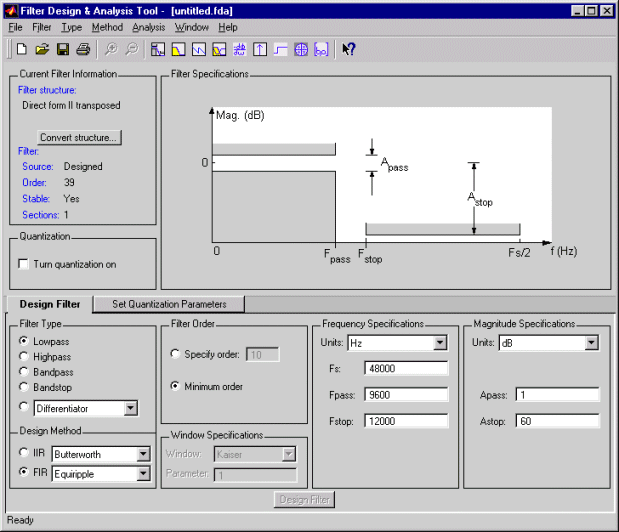Open the Equiripple FIR method dropdown
The image size is (619, 532).
tap(143, 474)
